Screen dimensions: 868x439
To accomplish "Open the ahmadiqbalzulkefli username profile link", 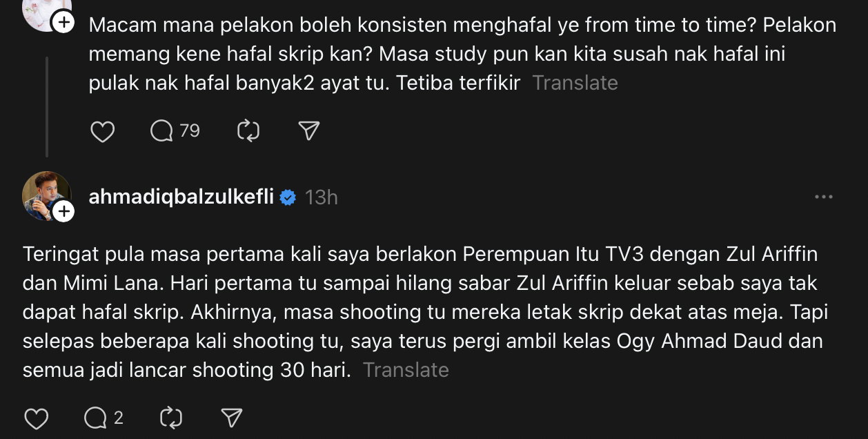I will coord(182,197).
